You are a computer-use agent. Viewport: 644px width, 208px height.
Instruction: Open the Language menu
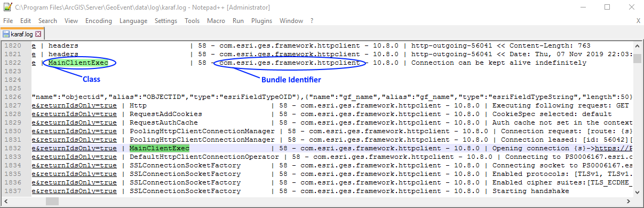click(133, 21)
